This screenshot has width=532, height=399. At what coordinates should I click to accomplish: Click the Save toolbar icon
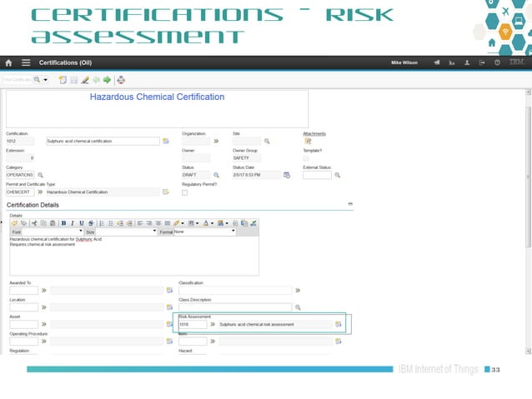(74, 80)
